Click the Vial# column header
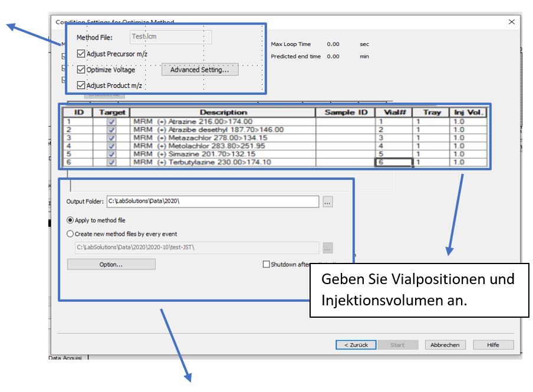The height and width of the screenshot is (392, 533). pyautogui.click(x=394, y=113)
